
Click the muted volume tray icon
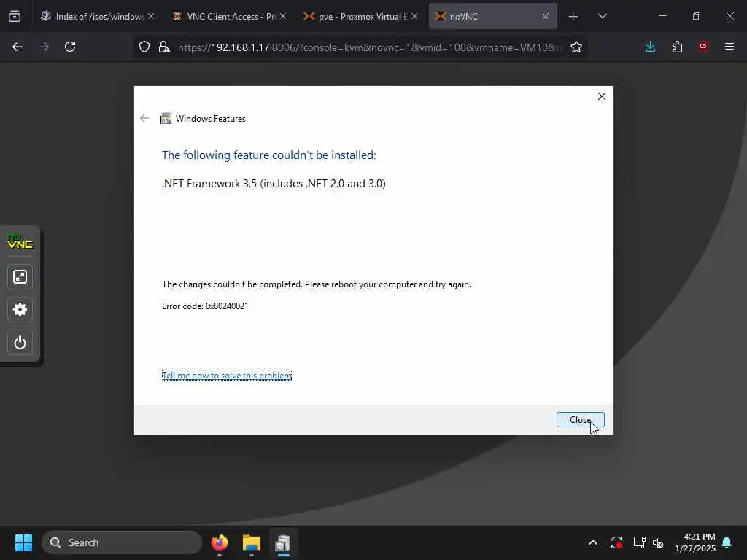point(658,542)
